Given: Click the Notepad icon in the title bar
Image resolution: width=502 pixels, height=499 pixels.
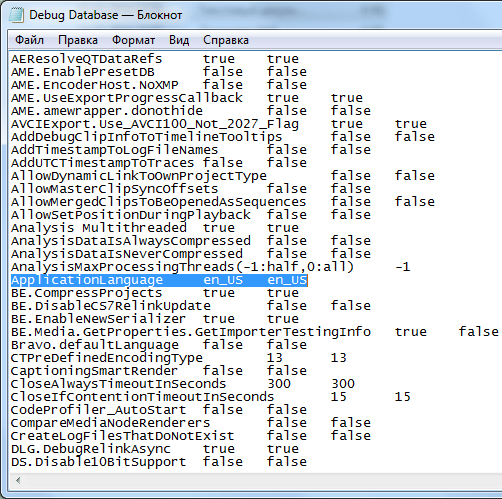Looking at the screenshot, I should 17,15.
